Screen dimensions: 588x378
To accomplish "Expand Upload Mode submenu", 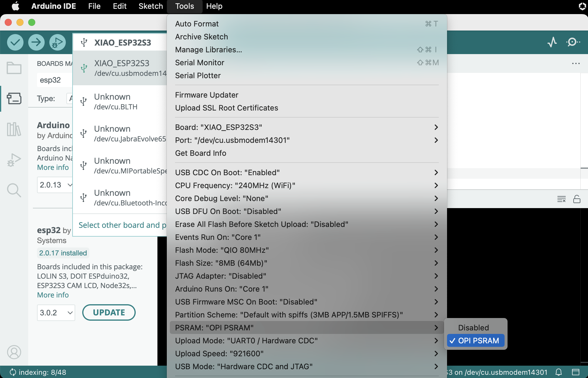I will point(307,341).
